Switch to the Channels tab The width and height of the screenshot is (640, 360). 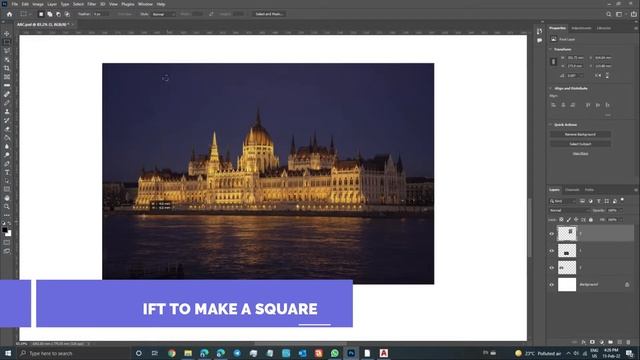pyautogui.click(x=572, y=190)
